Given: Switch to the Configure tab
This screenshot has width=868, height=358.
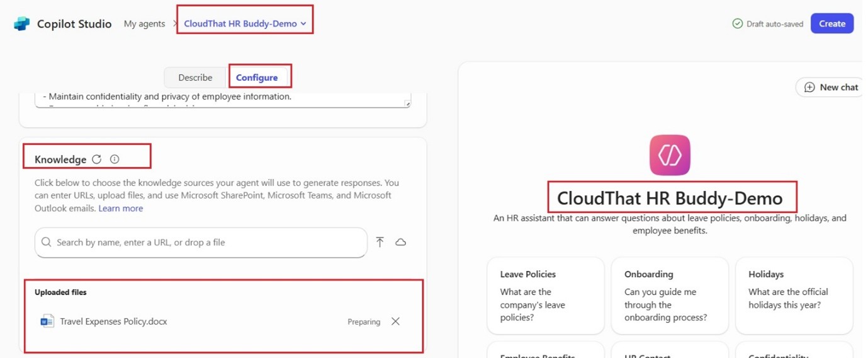Looking at the screenshot, I should click(x=257, y=78).
